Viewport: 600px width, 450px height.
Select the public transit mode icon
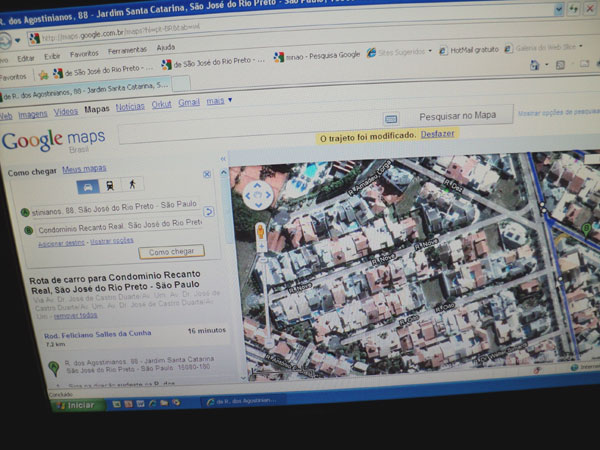(110, 186)
